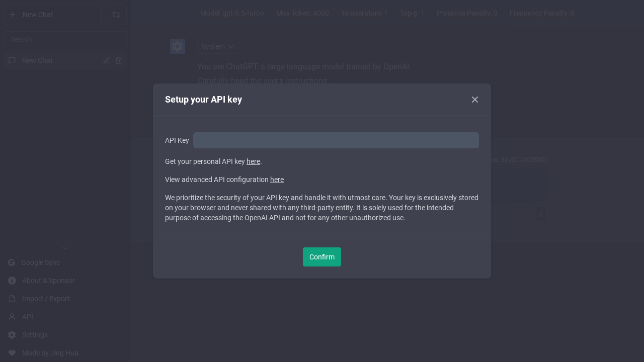
Task: Rename the New Chat conversation
Action: click(x=107, y=60)
